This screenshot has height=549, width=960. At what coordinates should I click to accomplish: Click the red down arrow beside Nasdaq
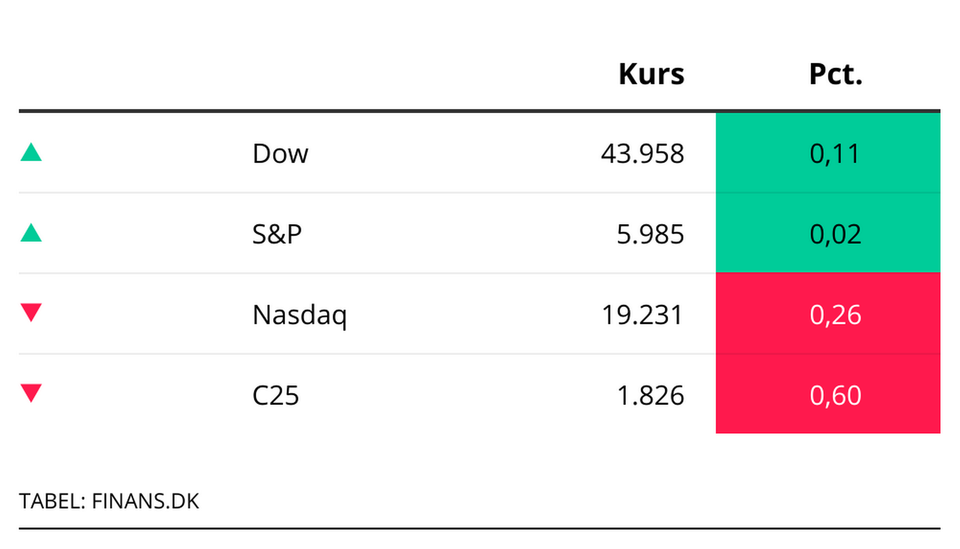click(x=31, y=313)
